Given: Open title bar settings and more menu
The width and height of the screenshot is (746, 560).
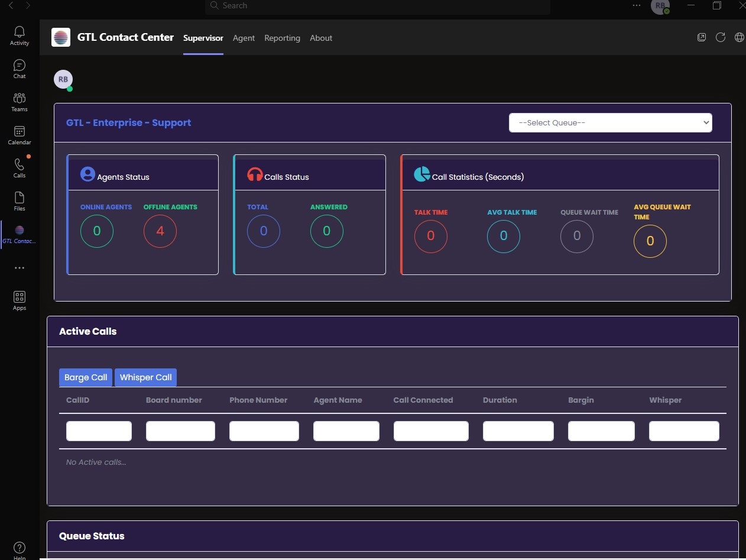Looking at the screenshot, I should coord(636,5).
